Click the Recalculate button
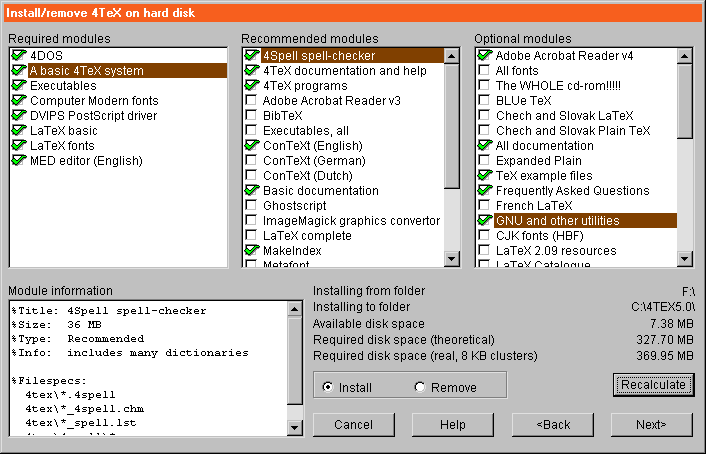706x454 pixels. [x=653, y=385]
